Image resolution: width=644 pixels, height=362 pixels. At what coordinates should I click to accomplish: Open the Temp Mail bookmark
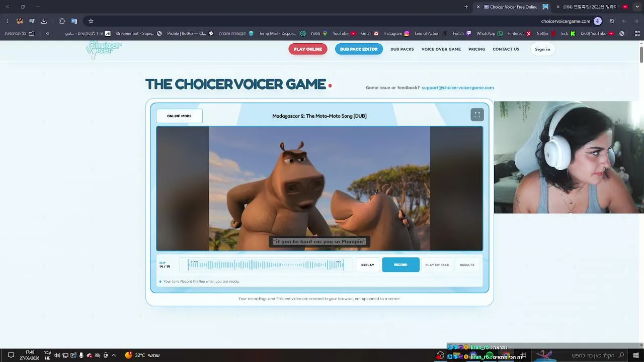pyautogui.click(x=282, y=34)
